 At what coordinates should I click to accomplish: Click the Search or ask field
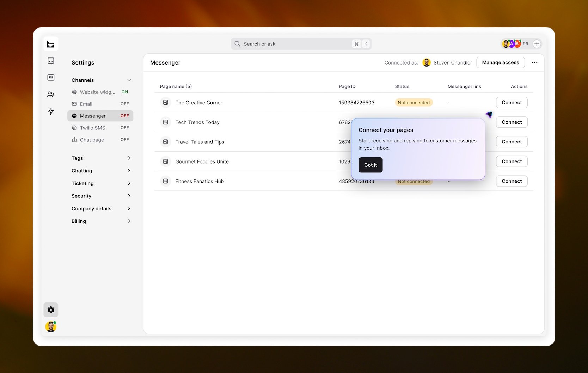tap(301, 44)
